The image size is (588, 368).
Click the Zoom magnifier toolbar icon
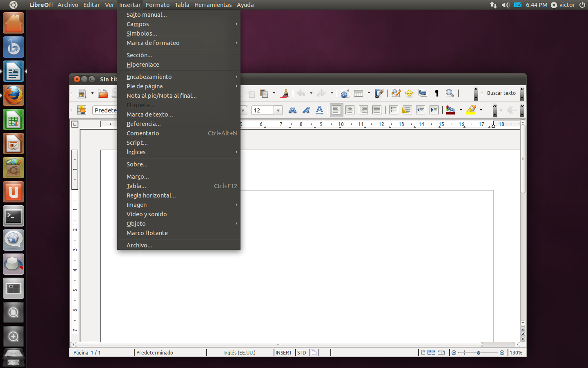coord(450,93)
